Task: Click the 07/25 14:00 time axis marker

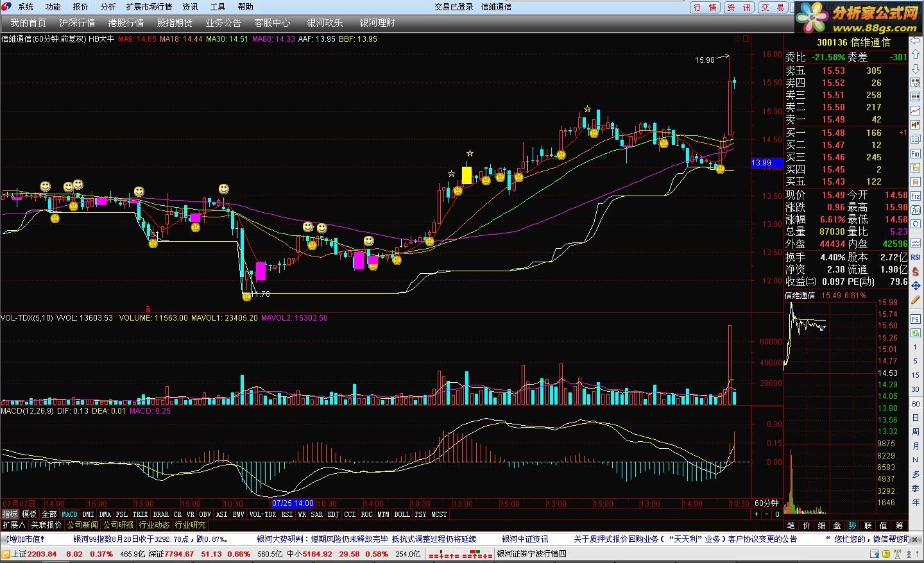Action: click(293, 503)
